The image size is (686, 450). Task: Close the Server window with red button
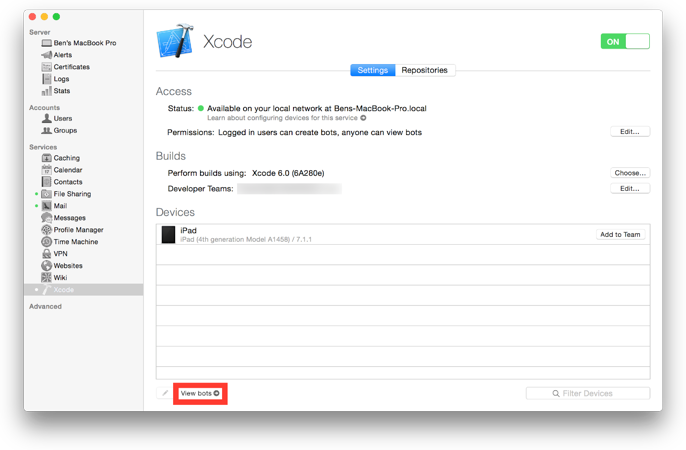[32, 17]
